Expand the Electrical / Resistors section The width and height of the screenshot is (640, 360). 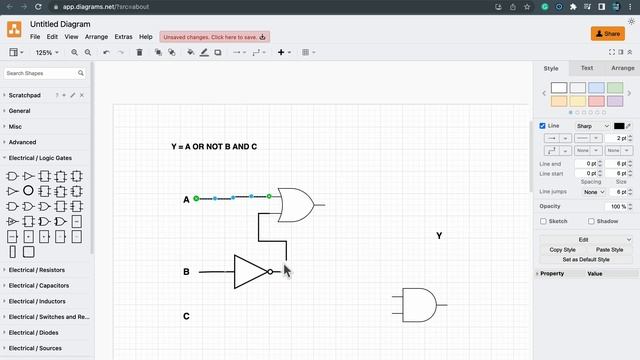pos(37,270)
